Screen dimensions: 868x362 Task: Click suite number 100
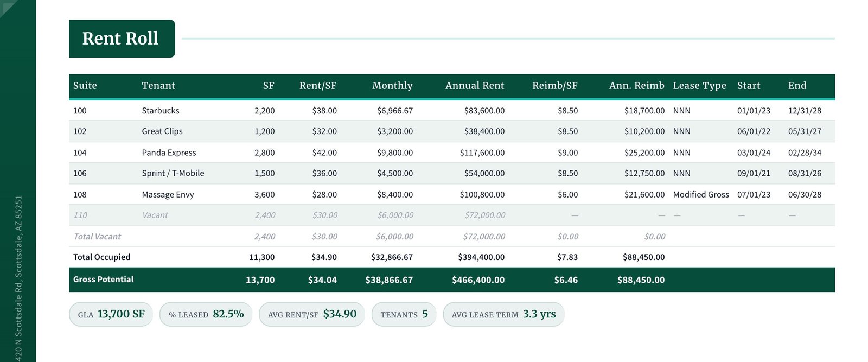click(80, 111)
